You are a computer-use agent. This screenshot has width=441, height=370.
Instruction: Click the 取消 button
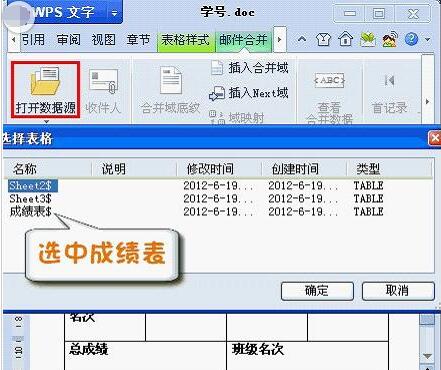tap(398, 291)
